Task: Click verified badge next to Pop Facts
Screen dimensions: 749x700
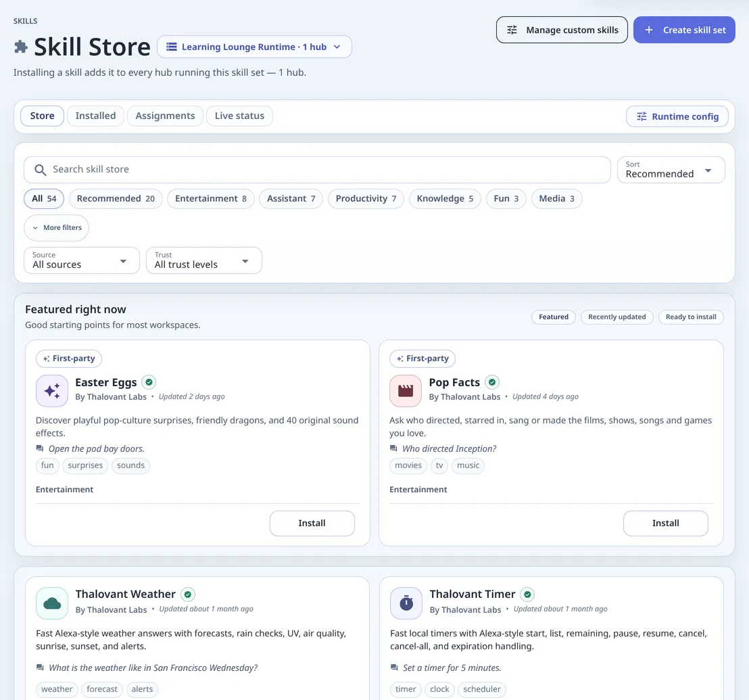Action: pos(492,382)
